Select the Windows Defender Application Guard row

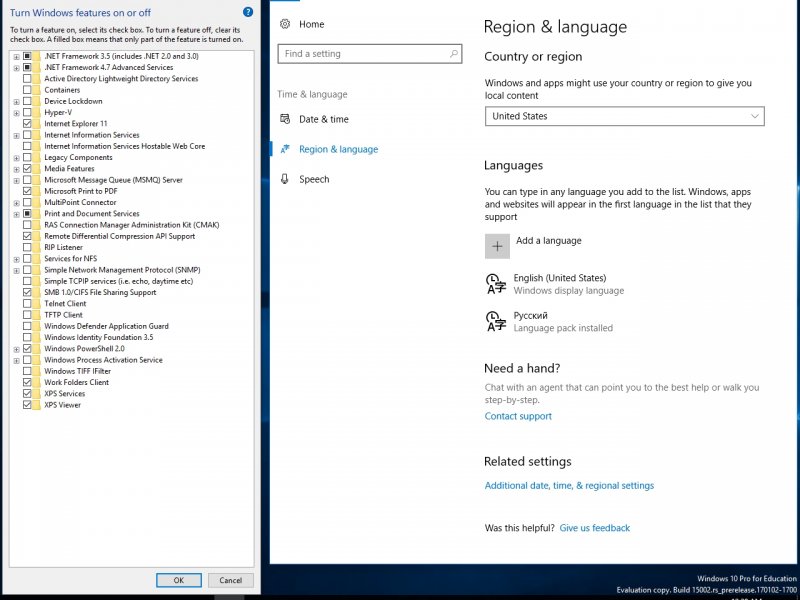click(x=106, y=326)
